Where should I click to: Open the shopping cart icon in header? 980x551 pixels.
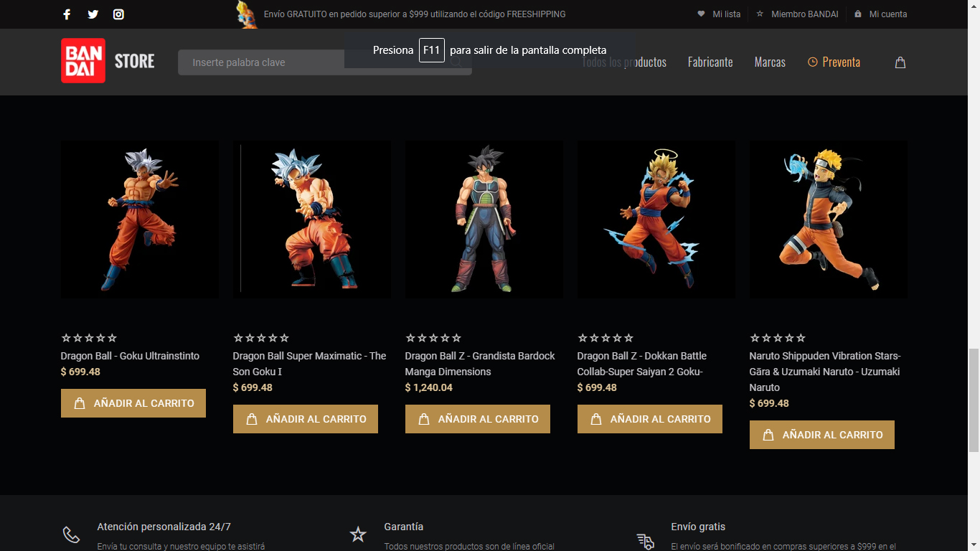[x=900, y=62]
